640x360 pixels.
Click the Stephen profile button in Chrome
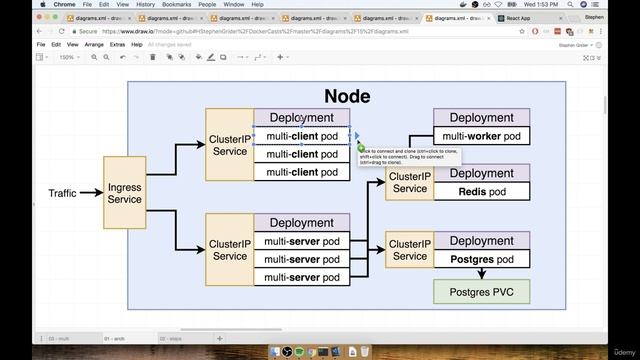594,17
